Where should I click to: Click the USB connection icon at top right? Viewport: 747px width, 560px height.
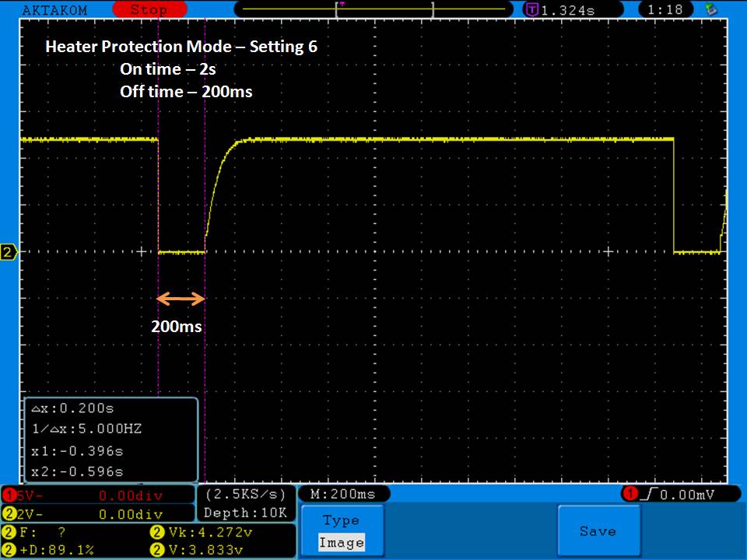[x=710, y=9]
